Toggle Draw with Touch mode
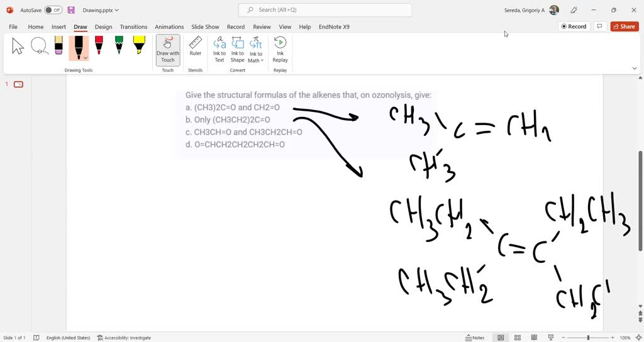The width and height of the screenshot is (644, 342). 168,49
